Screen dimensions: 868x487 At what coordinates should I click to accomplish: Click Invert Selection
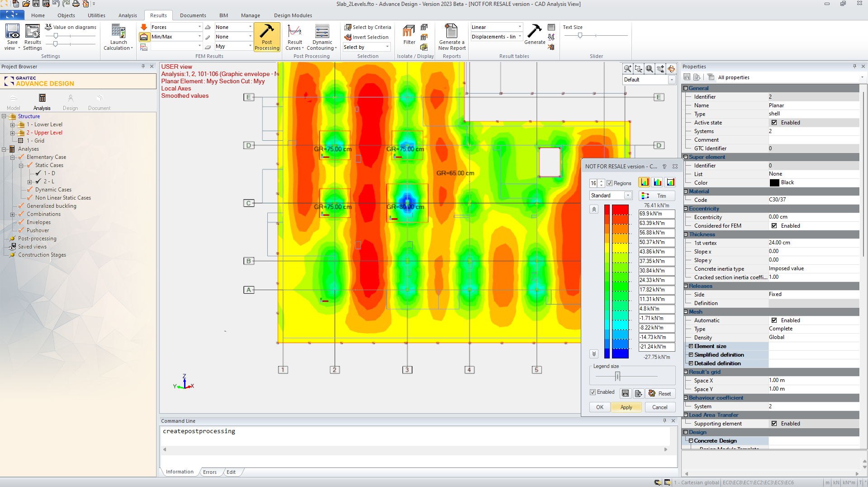click(x=366, y=37)
